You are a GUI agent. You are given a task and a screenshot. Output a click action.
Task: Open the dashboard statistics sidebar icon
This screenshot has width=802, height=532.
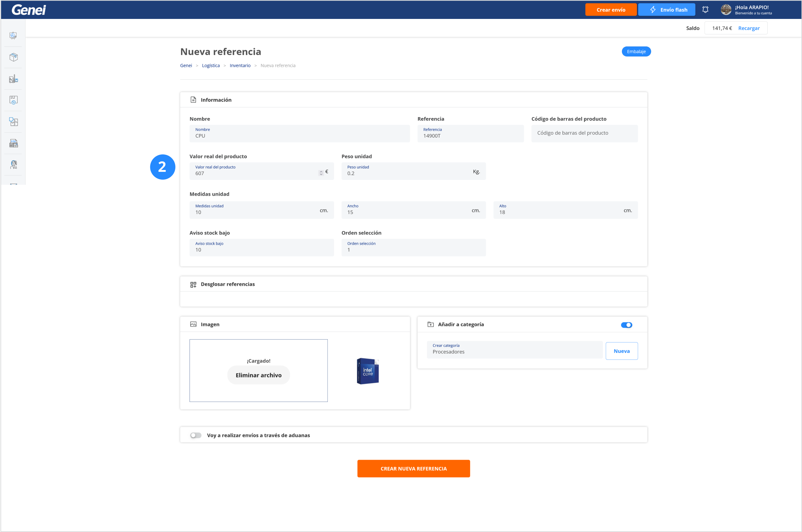pyautogui.click(x=13, y=36)
